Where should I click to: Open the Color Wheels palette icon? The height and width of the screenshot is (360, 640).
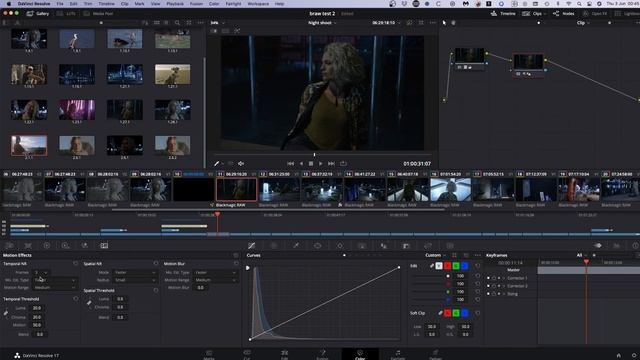47,245
